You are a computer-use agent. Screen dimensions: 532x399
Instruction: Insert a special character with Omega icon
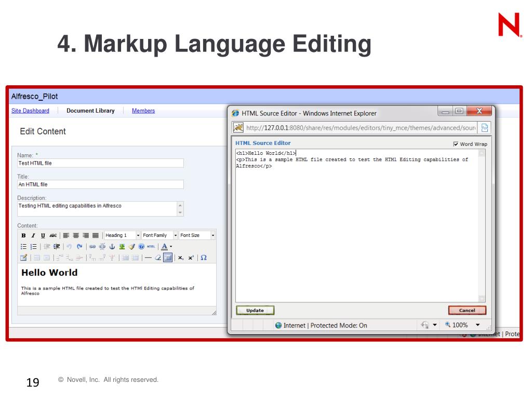click(204, 258)
